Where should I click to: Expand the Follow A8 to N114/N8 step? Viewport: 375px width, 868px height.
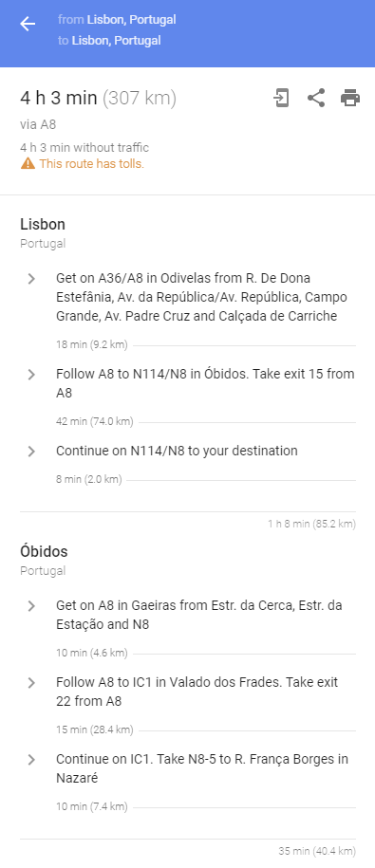click(x=31, y=375)
